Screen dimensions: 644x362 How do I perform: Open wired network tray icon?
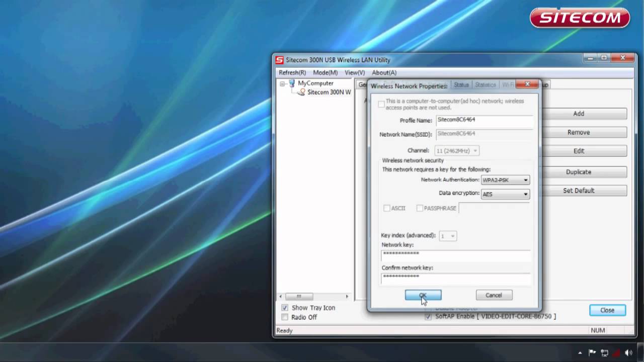pyautogui.click(x=605, y=353)
